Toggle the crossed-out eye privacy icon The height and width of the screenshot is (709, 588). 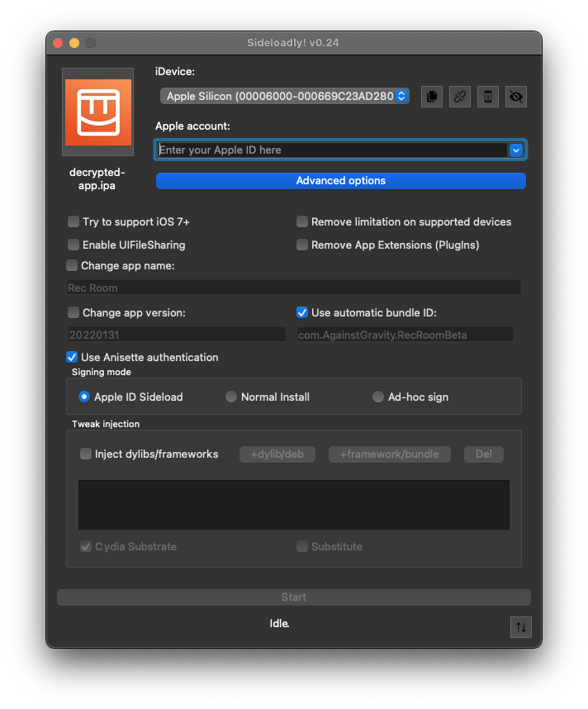(x=516, y=97)
